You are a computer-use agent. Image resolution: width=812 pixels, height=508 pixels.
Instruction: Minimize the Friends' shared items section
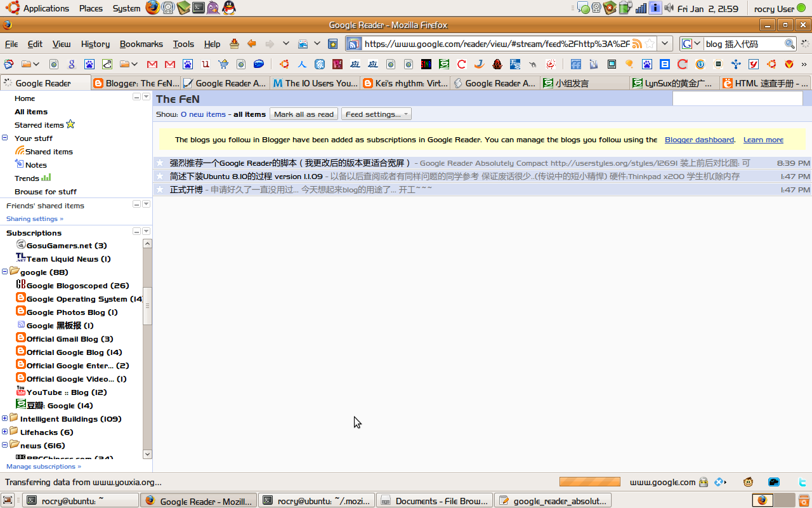136,204
